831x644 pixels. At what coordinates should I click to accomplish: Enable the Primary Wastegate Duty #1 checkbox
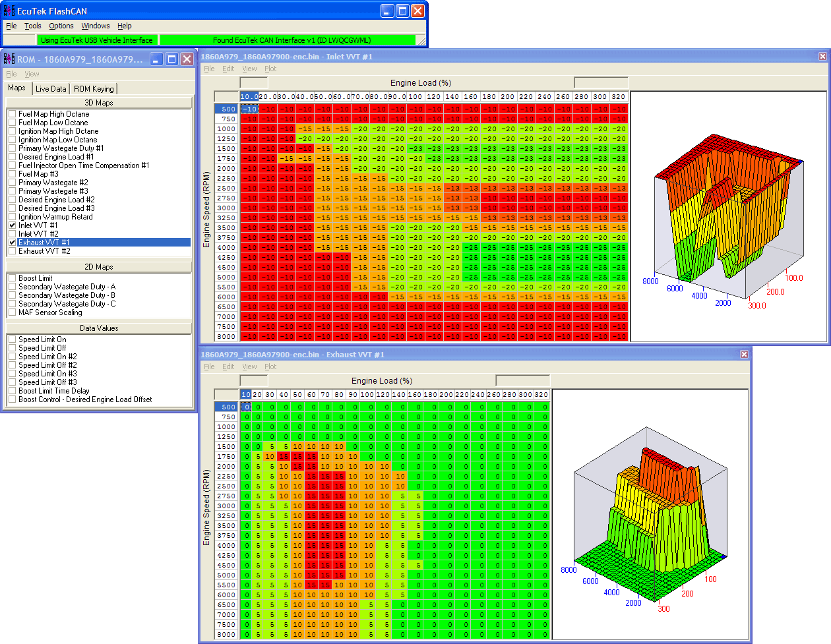pyautogui.click(x=13, y=148)
